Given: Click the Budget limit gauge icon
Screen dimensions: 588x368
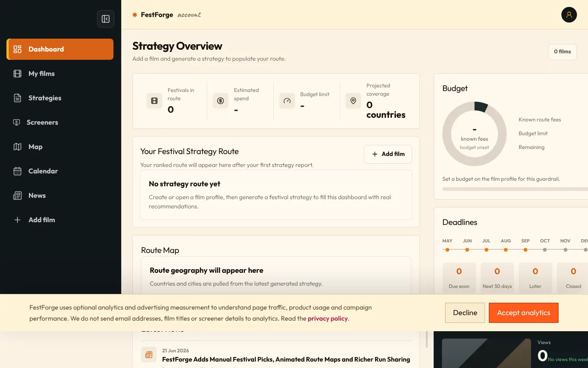Looking at the screenshot, I should point(287,101).
